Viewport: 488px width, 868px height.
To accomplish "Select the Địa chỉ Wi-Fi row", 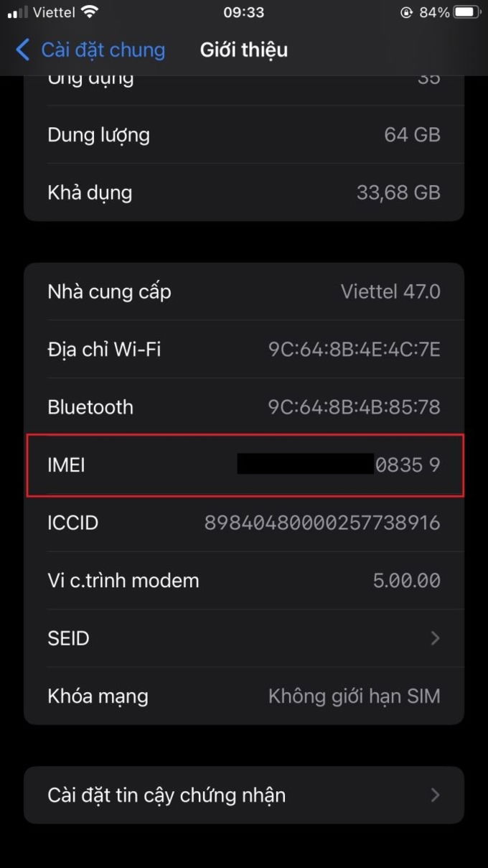I will coord(244,350).
